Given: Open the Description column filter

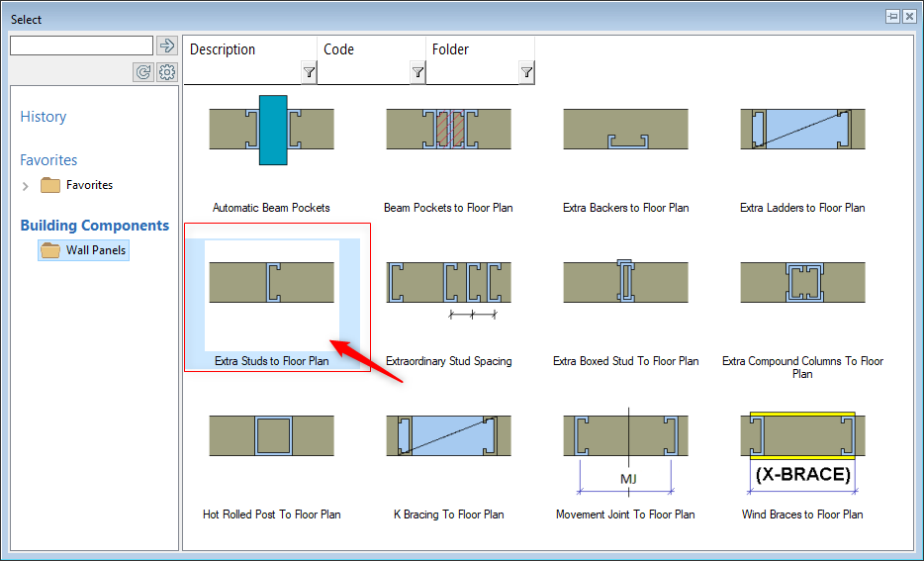Looking at the screenshot, I should pos(309,72).
